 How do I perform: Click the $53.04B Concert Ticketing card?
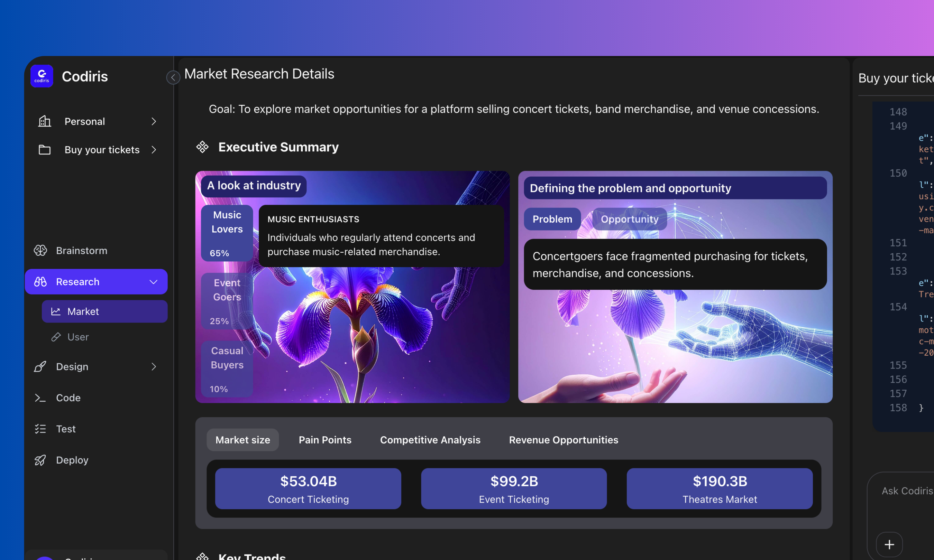[x=308, y=489]
